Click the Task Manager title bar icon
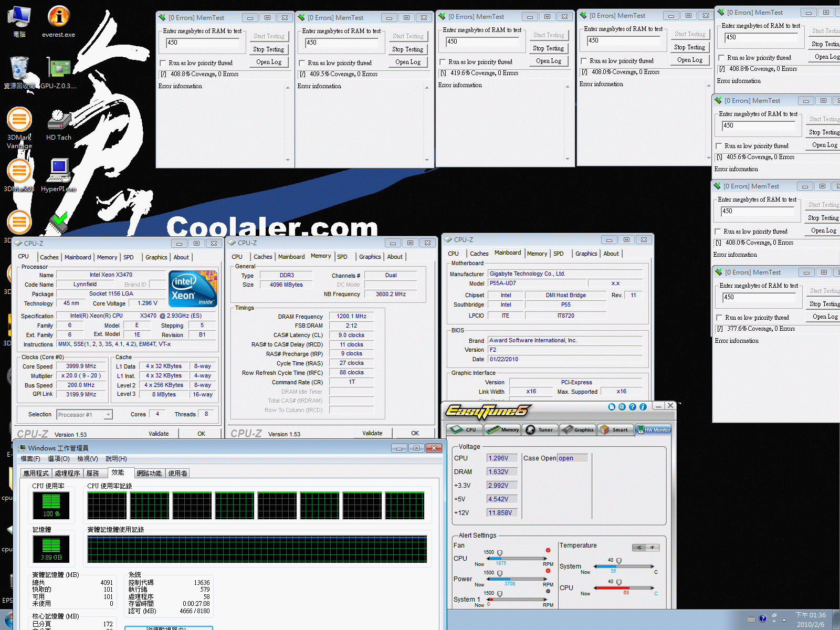This screenshot has height=630, width=840. (22, 448)
